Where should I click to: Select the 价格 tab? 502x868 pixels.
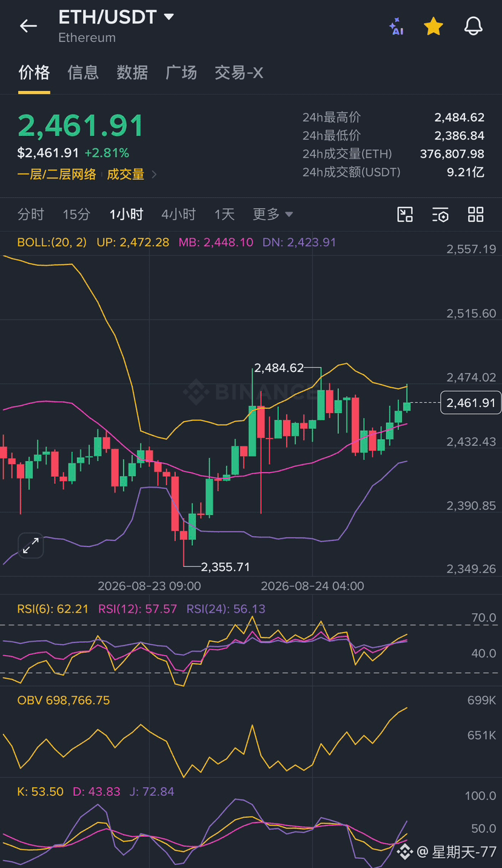coord(34,73)
